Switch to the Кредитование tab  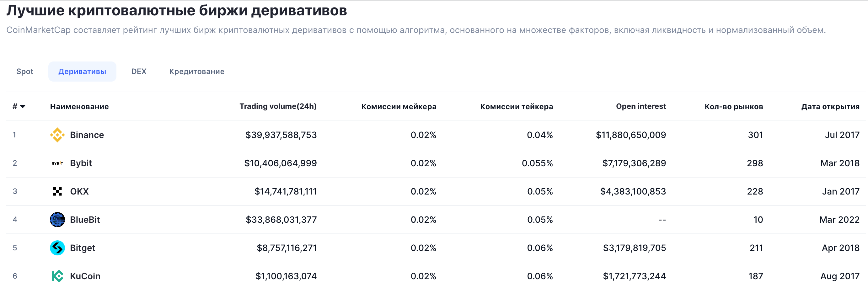pyautogui.click(x=196, y=72)
